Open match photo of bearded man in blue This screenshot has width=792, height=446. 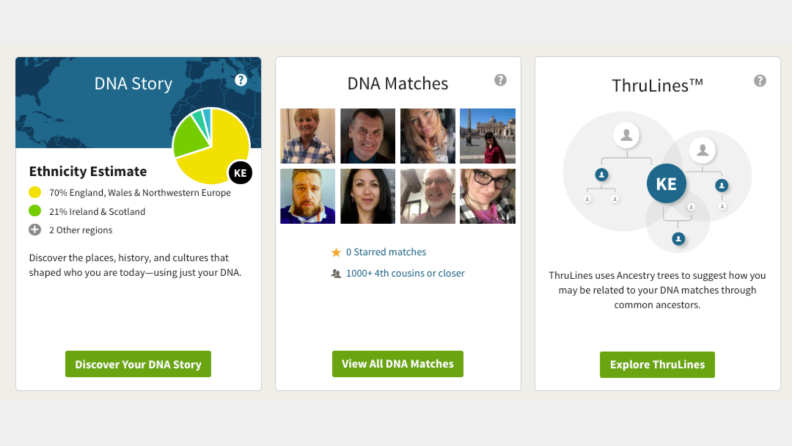coord(308,196)
